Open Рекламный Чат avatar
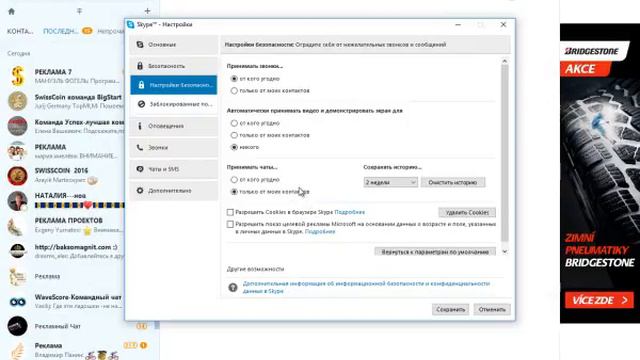The width and height of the screenshot is (640, 360). (18, 326)
